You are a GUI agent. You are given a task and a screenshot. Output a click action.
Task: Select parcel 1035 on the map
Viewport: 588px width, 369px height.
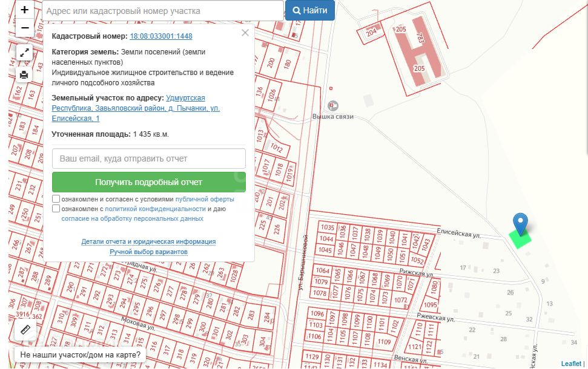point(327,227)
